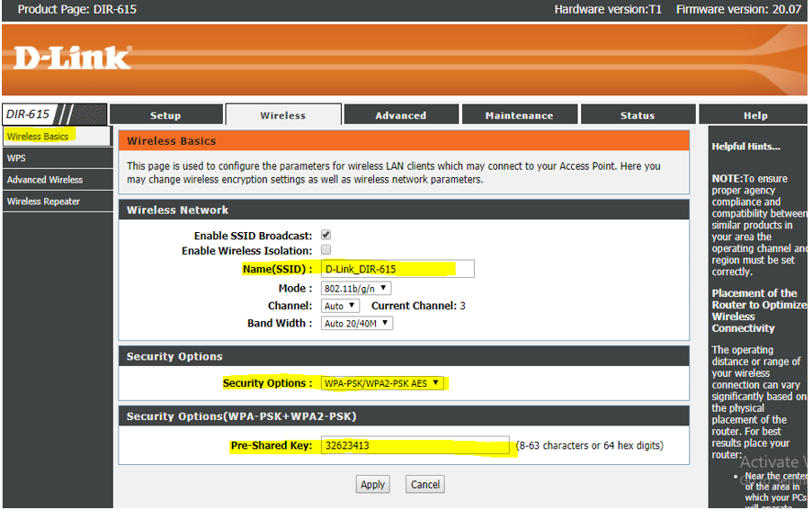The height and width of the screenshot is (510, 812).
Task: Click the Wireless Basics orange heading
Action: point(404,141)
